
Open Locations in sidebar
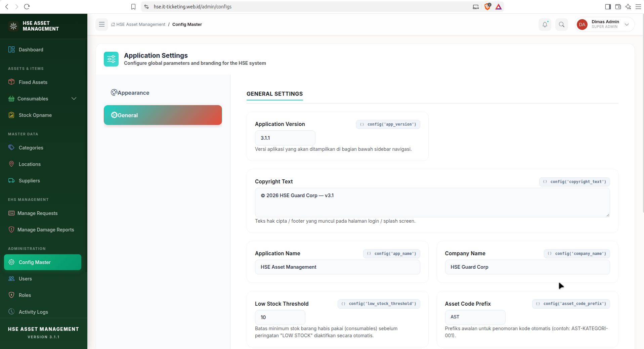tap(43, 164)
